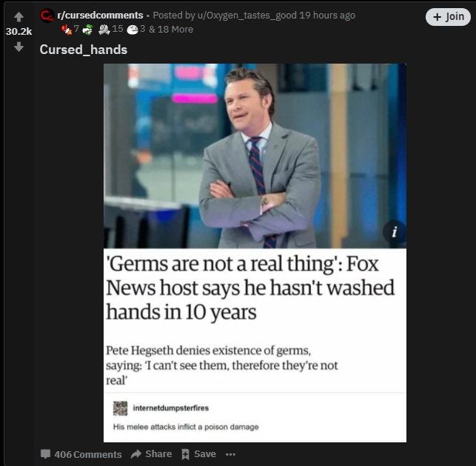This screenshot has width=476, height=466.
Task: Click the green award icon
Action: click(87, 30)
